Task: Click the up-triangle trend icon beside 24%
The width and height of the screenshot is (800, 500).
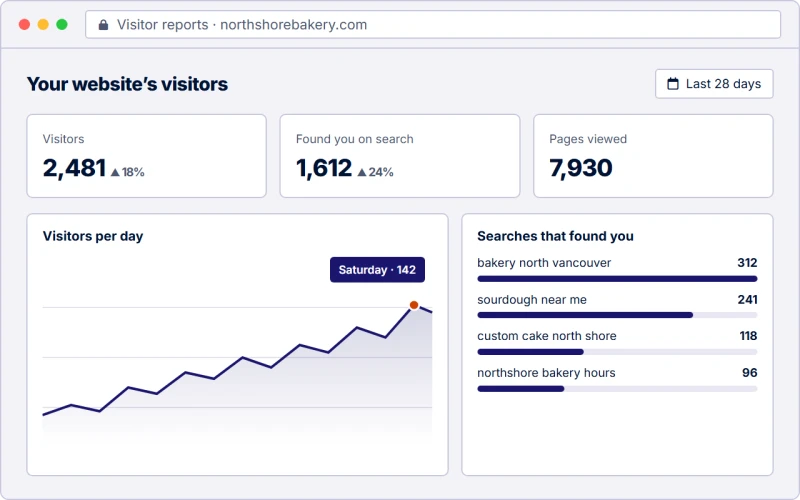Action: pos(362,172)
